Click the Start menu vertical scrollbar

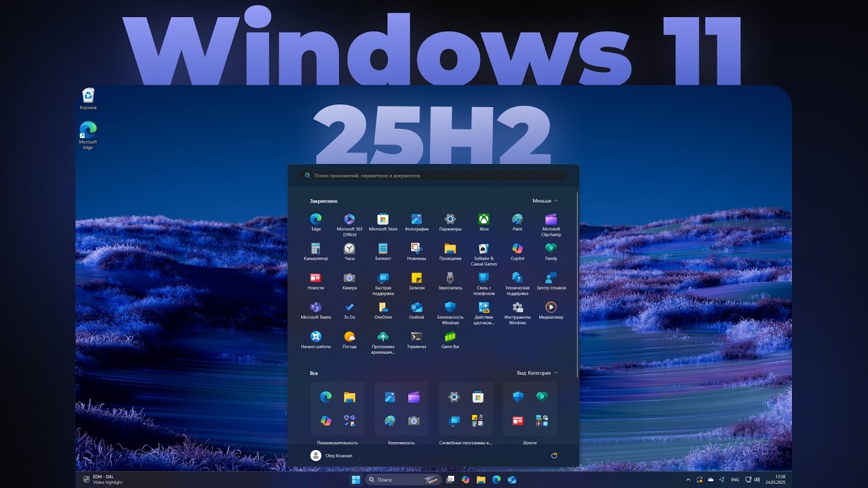(577, 285)
